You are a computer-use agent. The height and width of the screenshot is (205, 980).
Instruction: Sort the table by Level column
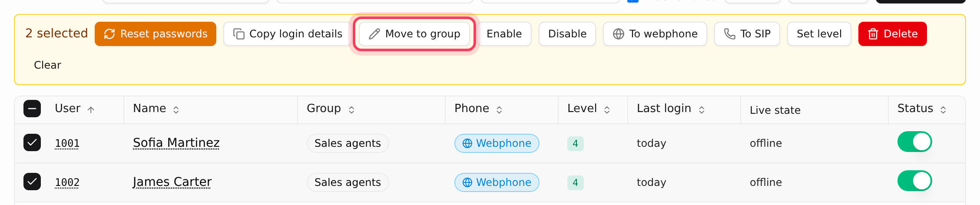[589, 109]
